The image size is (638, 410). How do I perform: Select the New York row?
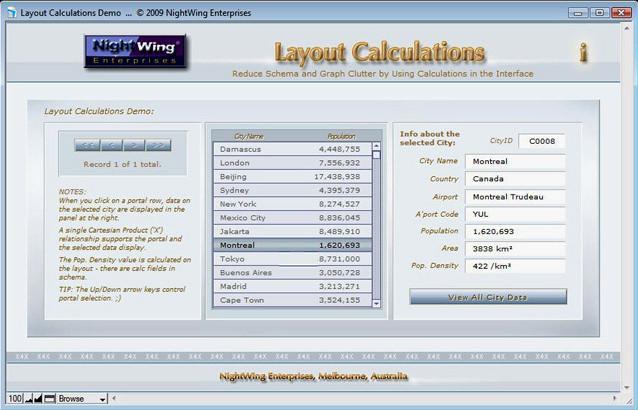click(292, 204)
